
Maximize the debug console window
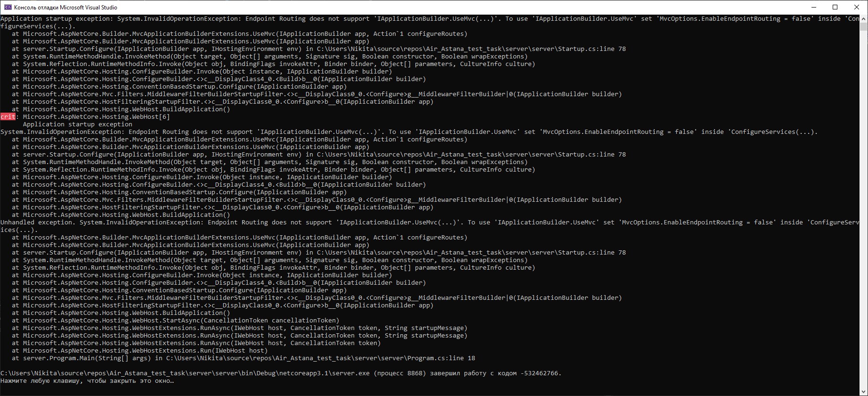pos(835,7)
